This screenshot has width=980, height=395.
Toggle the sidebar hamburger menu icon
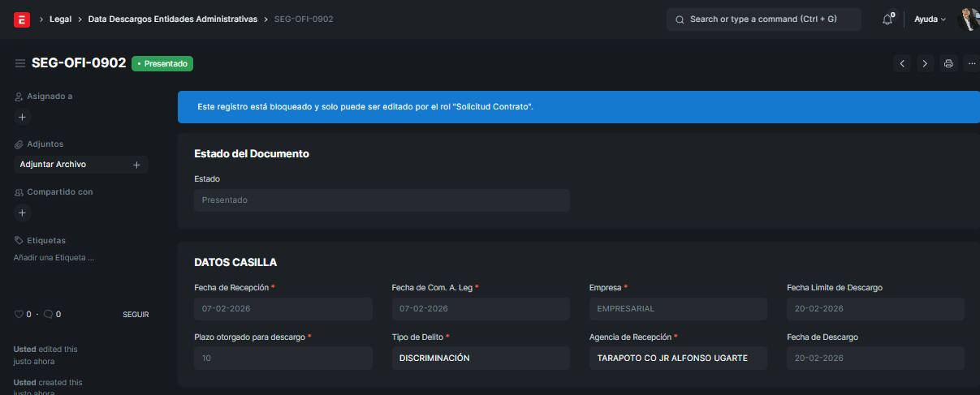point(20,63)
